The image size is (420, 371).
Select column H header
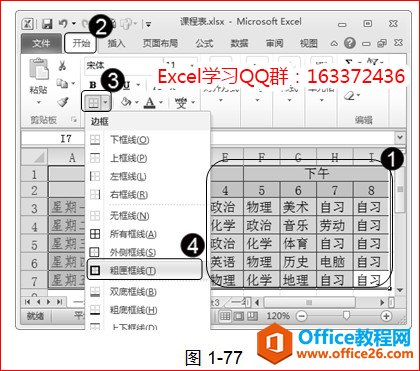point(335,157)
